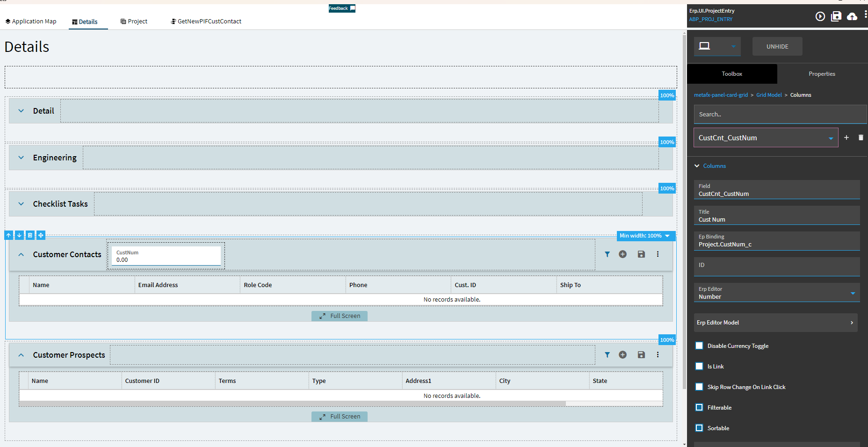Click the Title field with Cust Num
Image resolution: width=868 pixels, height=447 pixels.
click(777, 216)
